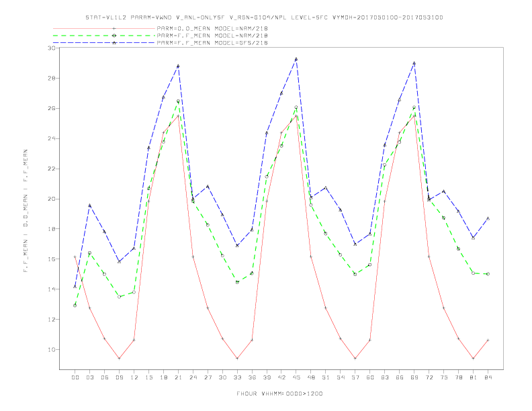This screenshot has height=411, width=532.
Task: Click green NAM circle marker at hour 84
Action: pos(488,274)
